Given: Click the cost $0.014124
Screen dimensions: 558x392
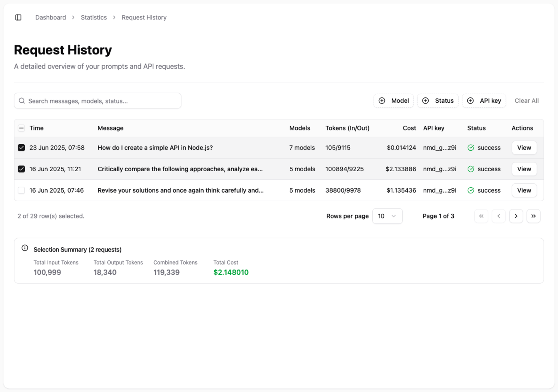Looking at the screenshot, I should pos(401,148).
